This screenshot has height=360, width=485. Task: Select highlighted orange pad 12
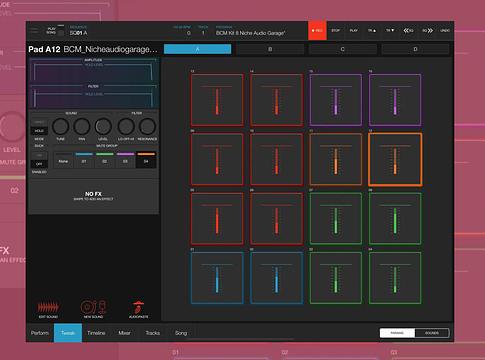[x=395, y=159]
